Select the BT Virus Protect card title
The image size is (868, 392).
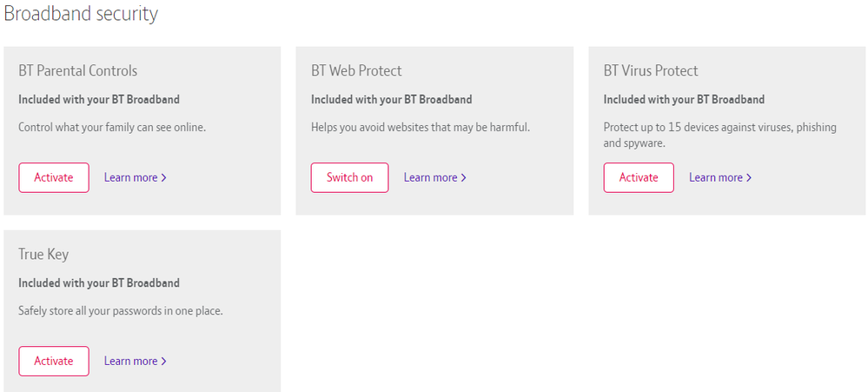click(x=651, y=71)
